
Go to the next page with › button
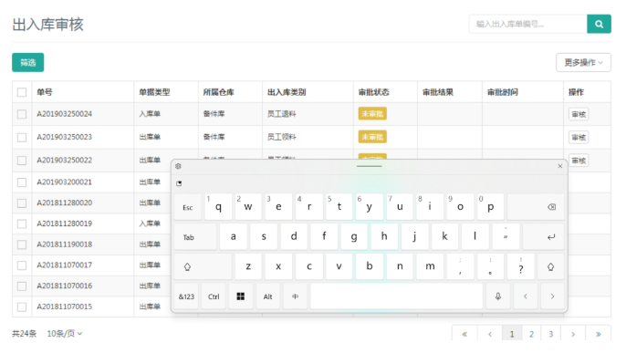point(573,334)
